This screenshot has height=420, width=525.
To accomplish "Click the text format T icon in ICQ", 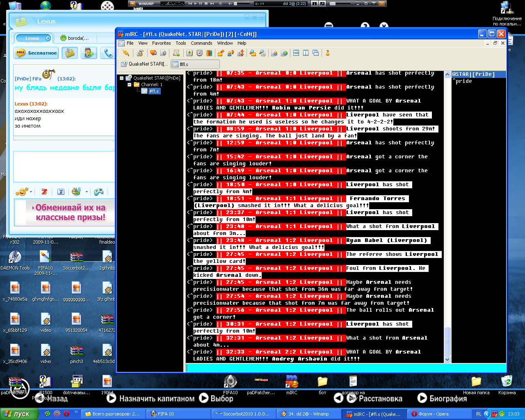I will click(61, 192).
